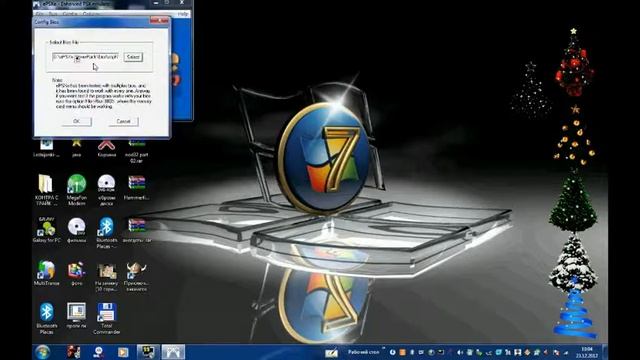Open the Windows Start orb
Image resolution: width=640 pixels, height=360 pixels.
click(42, 352)
